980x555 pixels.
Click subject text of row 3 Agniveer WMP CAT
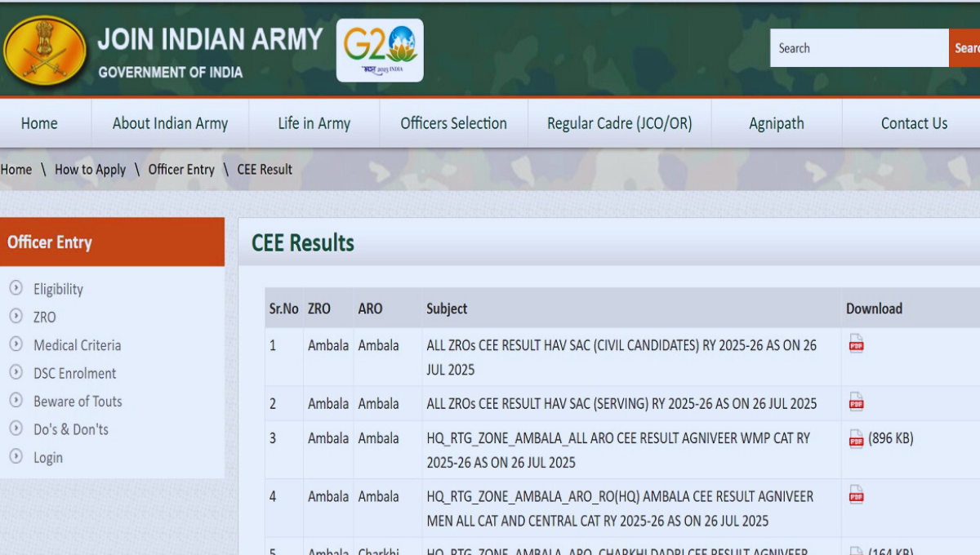point(618,451)
